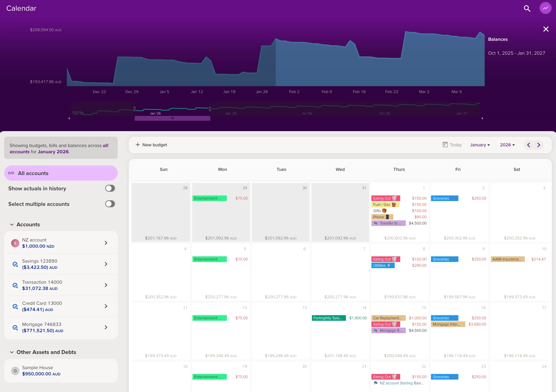556x392 pixels.
Task: Open Savings 123890 chevron
Action: point(106,264)
